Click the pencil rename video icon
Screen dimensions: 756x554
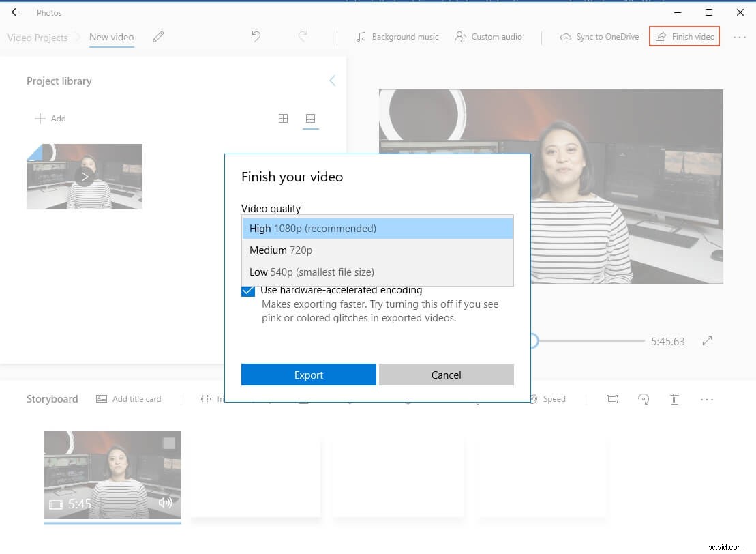(x=158, y=37)
